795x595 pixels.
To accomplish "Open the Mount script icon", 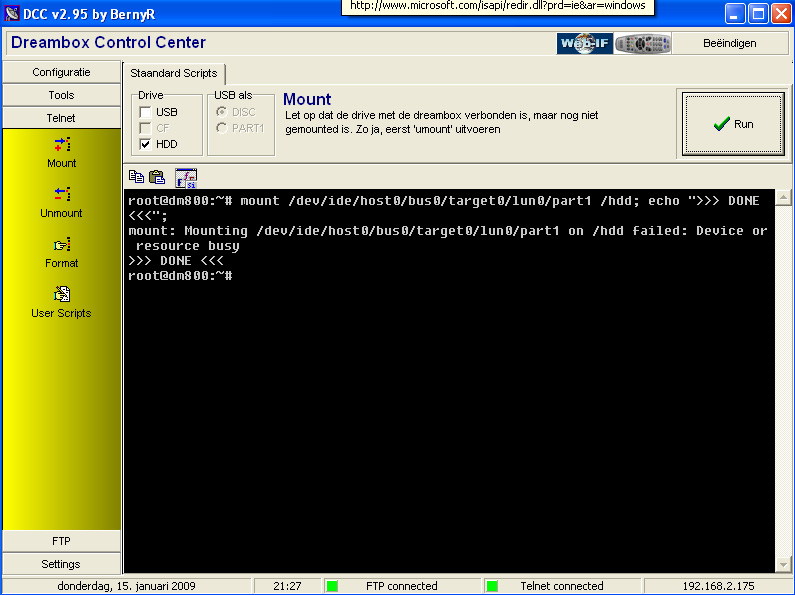I will coord(62,145).
